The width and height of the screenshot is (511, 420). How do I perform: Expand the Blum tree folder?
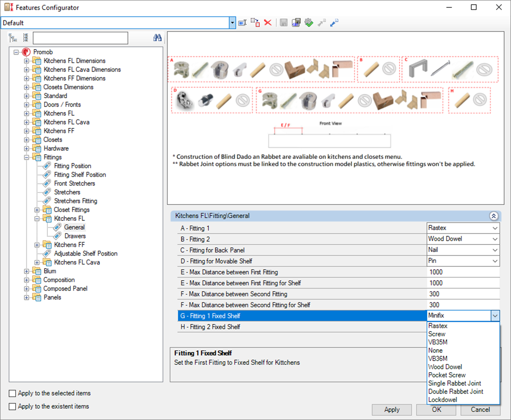tap(26, 271)
